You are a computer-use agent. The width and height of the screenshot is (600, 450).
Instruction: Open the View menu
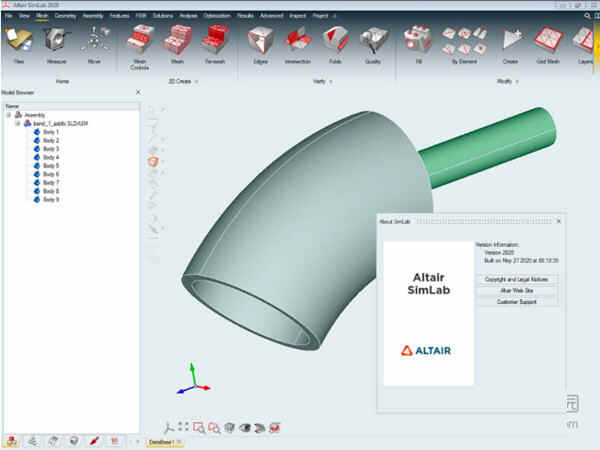pyautogui.click(x=24, y=16)
